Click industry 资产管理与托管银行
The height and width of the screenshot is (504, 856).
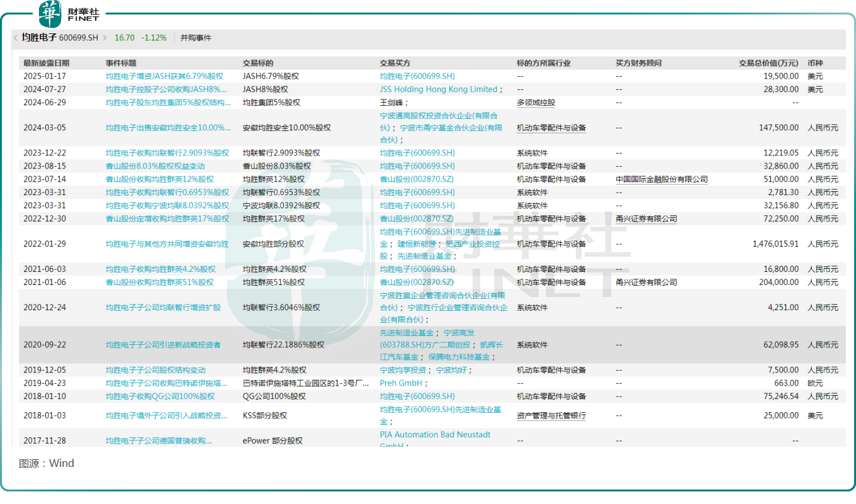(x=551, y=416)
